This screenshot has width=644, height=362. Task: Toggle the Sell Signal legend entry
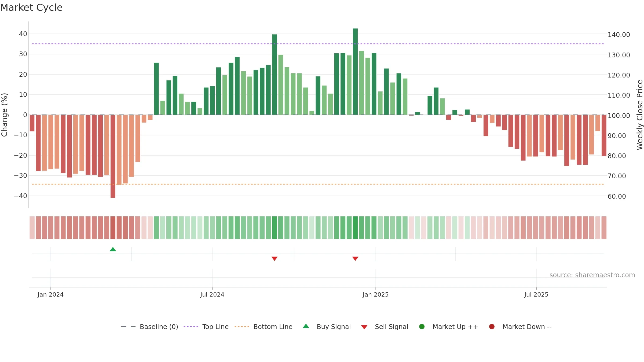[385, 327]
